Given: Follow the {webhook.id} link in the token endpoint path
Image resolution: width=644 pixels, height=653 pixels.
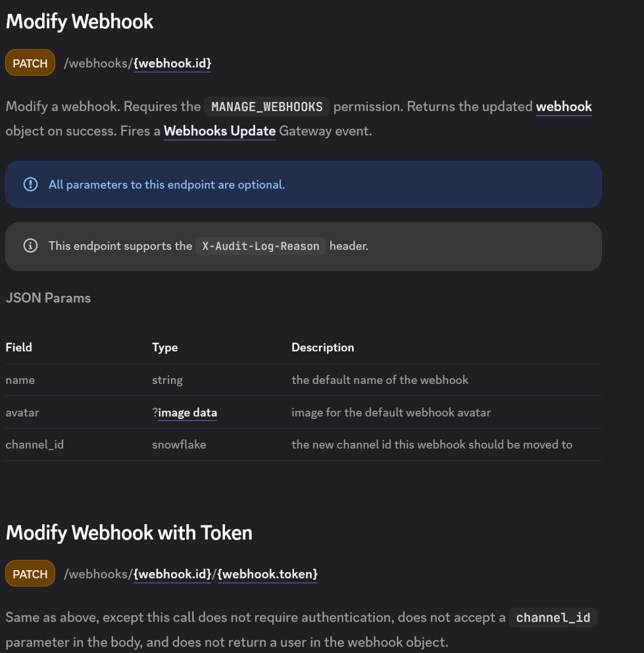Looking at the screenshot, I should (172, 574).
